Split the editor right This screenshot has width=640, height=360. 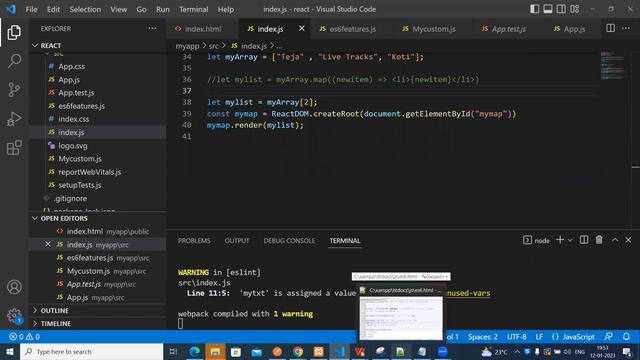(x=610, y=28)
